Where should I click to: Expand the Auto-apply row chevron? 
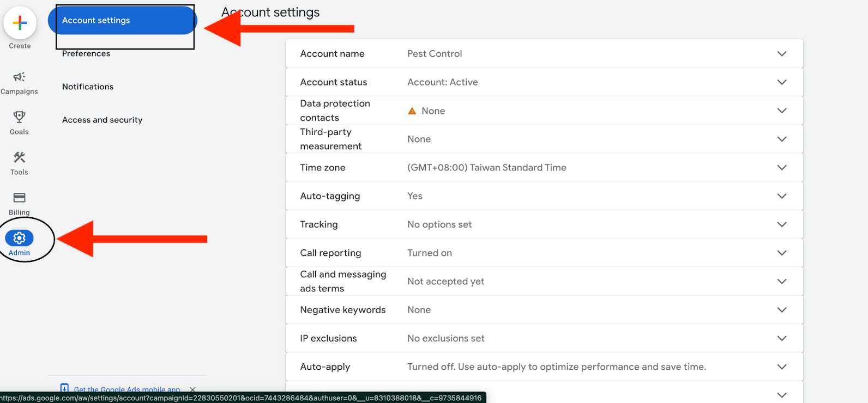(782, 367)
